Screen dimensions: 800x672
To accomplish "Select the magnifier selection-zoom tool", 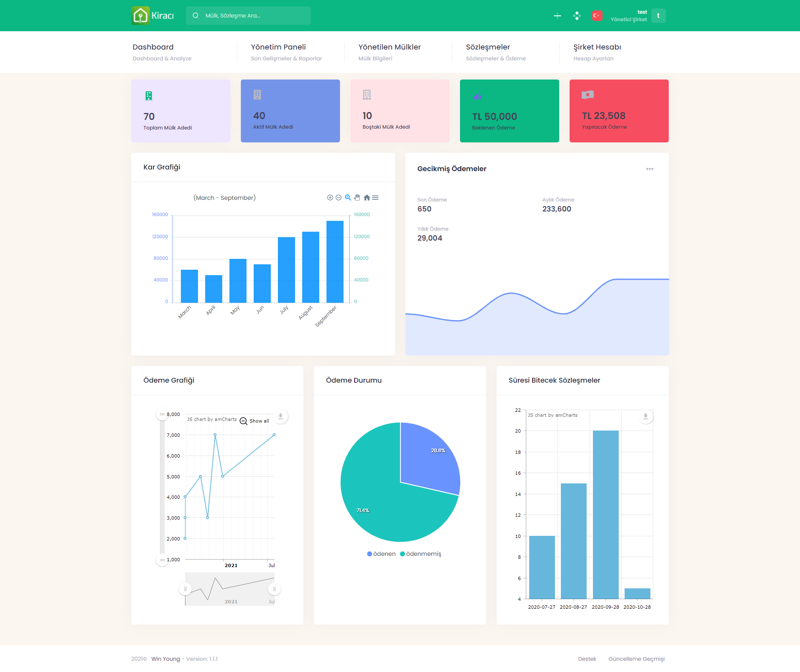I will pyautogui.click(x=348, y=198).
